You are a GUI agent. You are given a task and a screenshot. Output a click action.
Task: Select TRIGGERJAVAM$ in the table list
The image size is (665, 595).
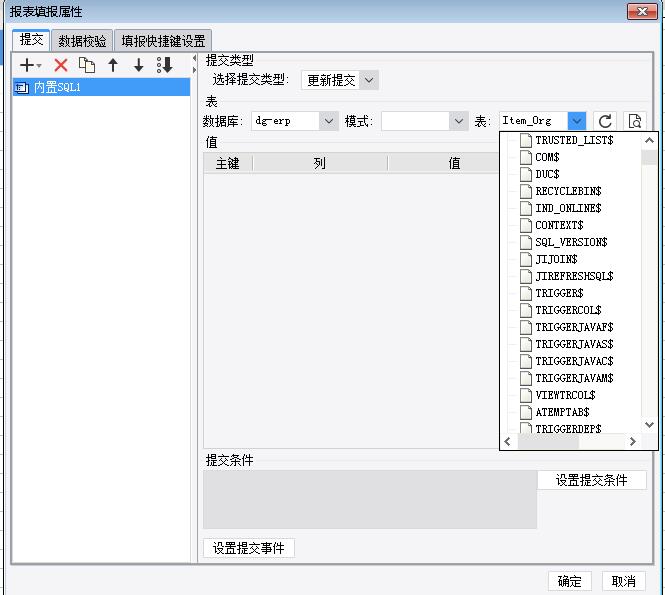[x=574, y=378]
